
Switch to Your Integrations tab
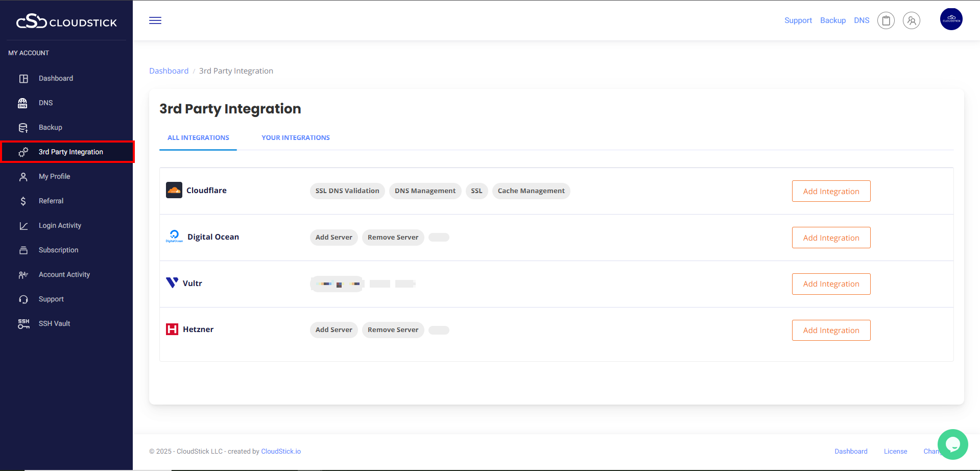(x=295, y=138)
